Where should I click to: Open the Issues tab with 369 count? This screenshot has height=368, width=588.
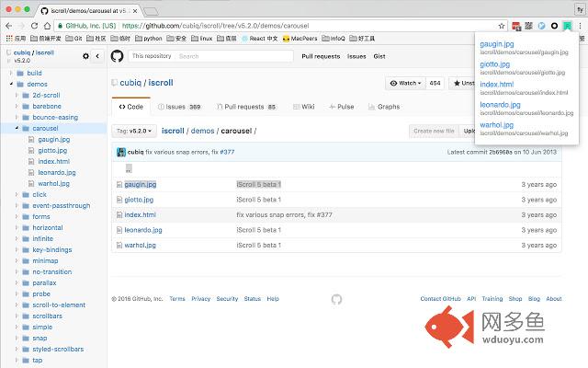[x=179, y=107]
